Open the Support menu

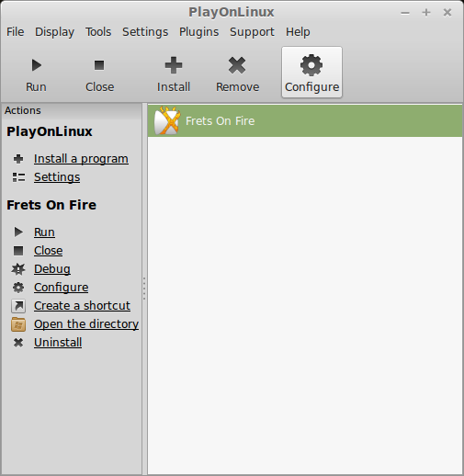(252, 32)
